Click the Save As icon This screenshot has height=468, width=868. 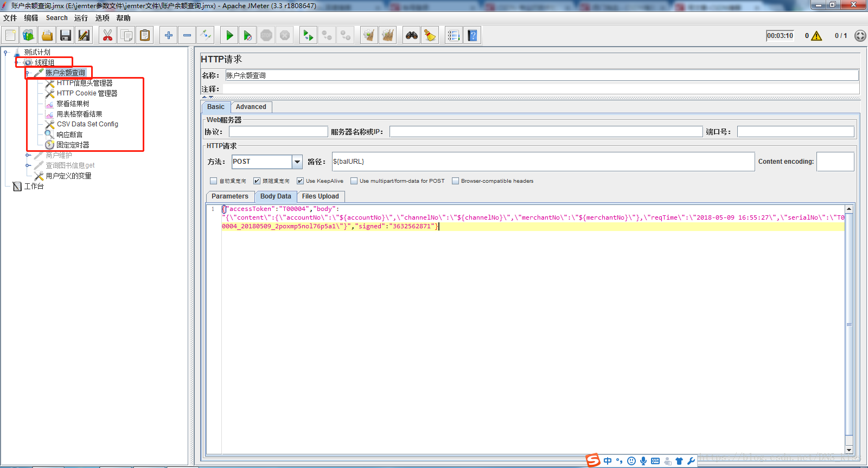click(84, 35)
